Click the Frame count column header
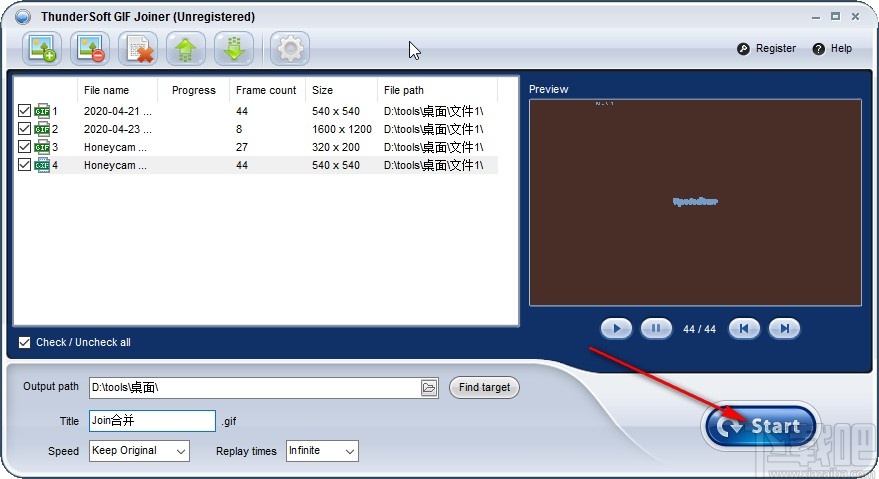Viewport: 879px width, 479px height. pyautogui.click(x=267, y=90)
